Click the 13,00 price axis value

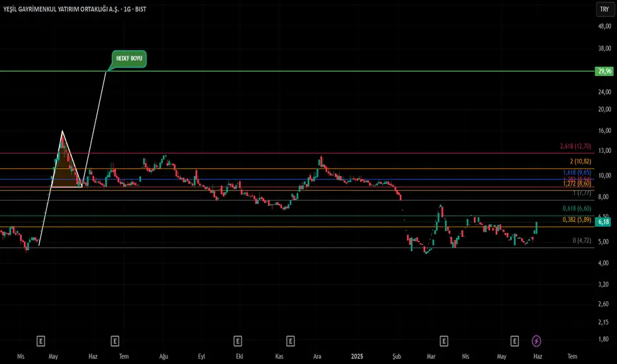(x=604, y=151)
